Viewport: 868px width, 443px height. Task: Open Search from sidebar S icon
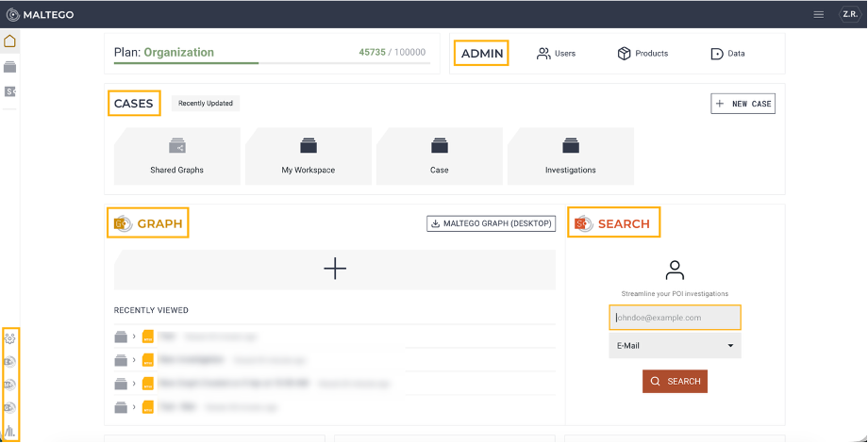(10, 91)
